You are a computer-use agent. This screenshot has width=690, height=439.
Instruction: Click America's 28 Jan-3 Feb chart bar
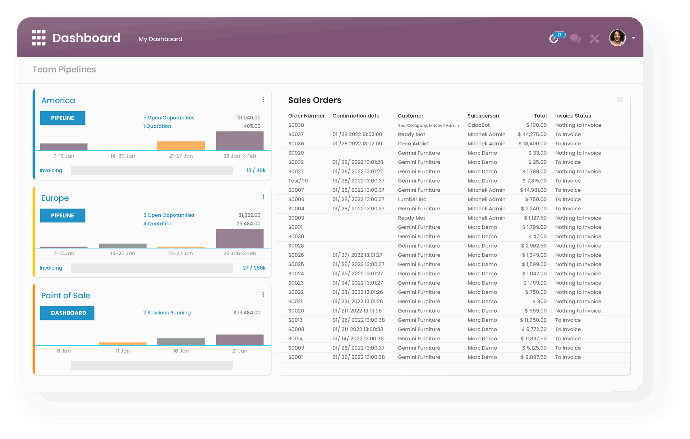pyautogui.click(x=240, y=141)
